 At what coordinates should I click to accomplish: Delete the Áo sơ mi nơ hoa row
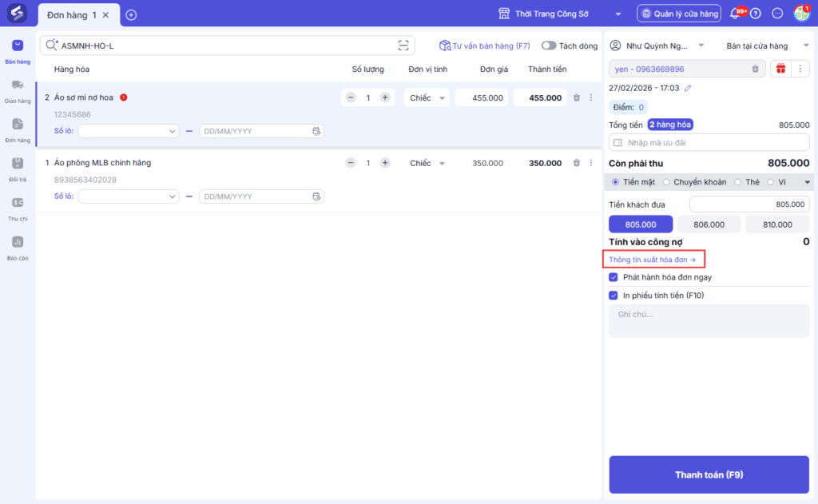pos(577,97)
